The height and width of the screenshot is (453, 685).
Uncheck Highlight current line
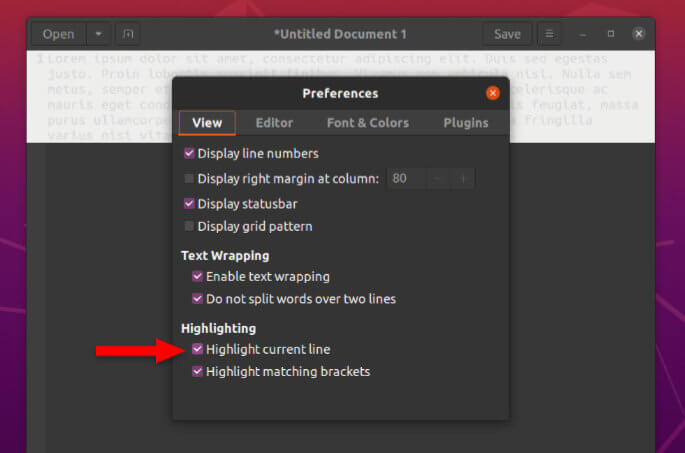pos(197,349)
